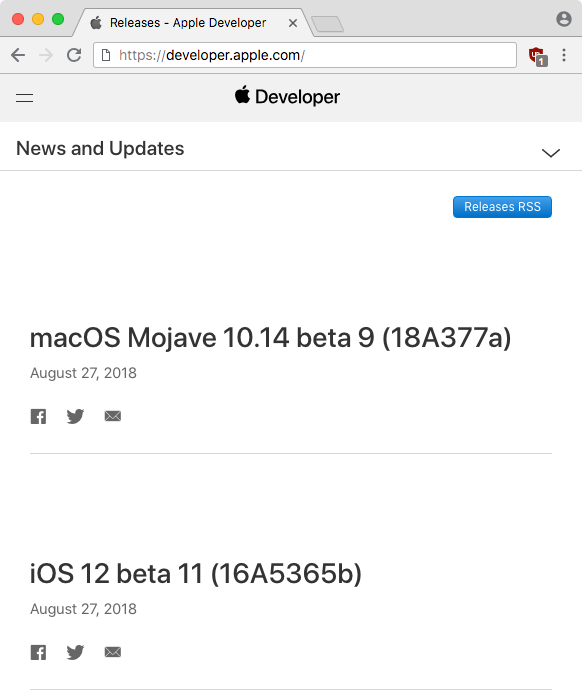Reload the current page
This screenshot has width=582, height=698.
74,55
